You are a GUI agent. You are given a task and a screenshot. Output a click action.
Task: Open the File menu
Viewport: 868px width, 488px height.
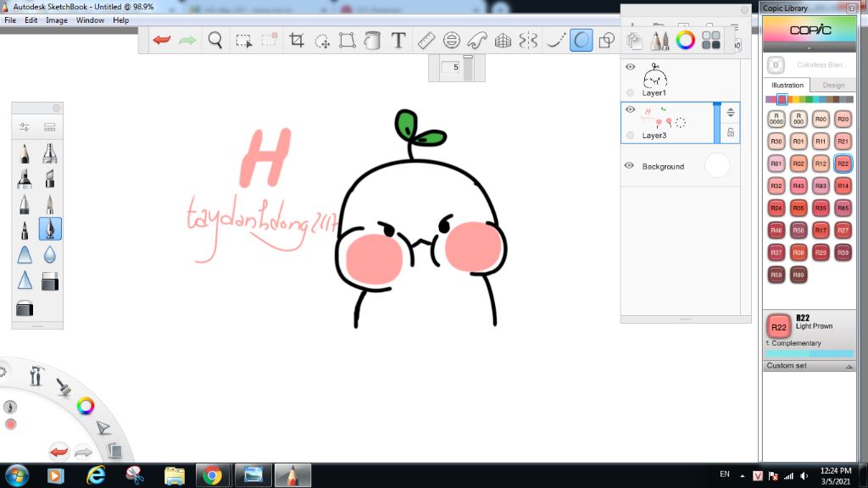point(10,20)
